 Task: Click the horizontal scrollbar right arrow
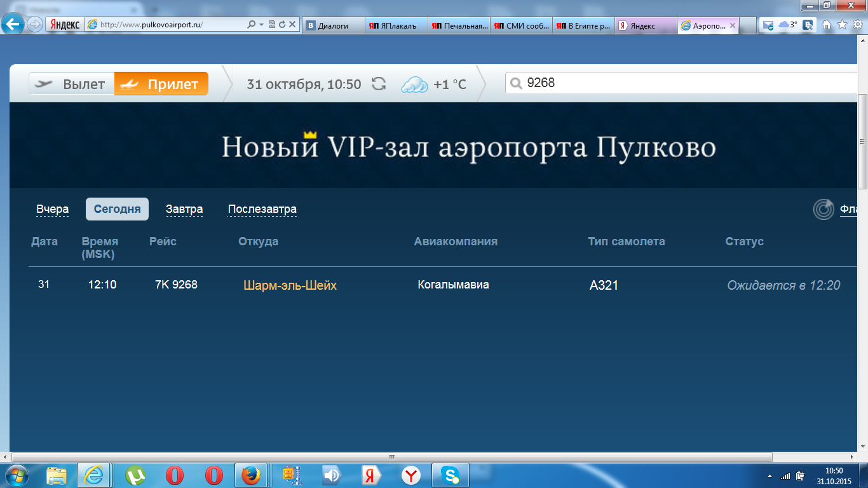coord(853,457)
